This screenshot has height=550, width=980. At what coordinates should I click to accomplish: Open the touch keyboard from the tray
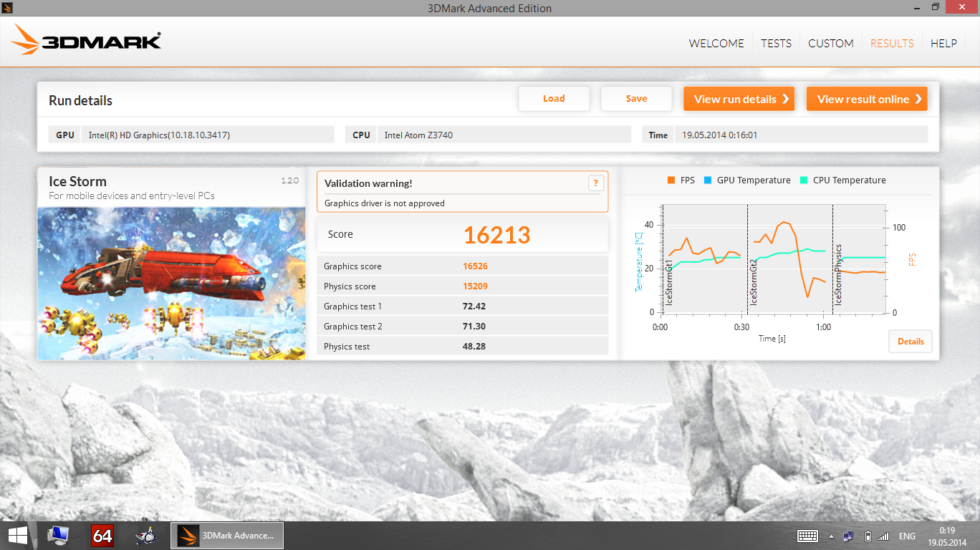point(808,536)
